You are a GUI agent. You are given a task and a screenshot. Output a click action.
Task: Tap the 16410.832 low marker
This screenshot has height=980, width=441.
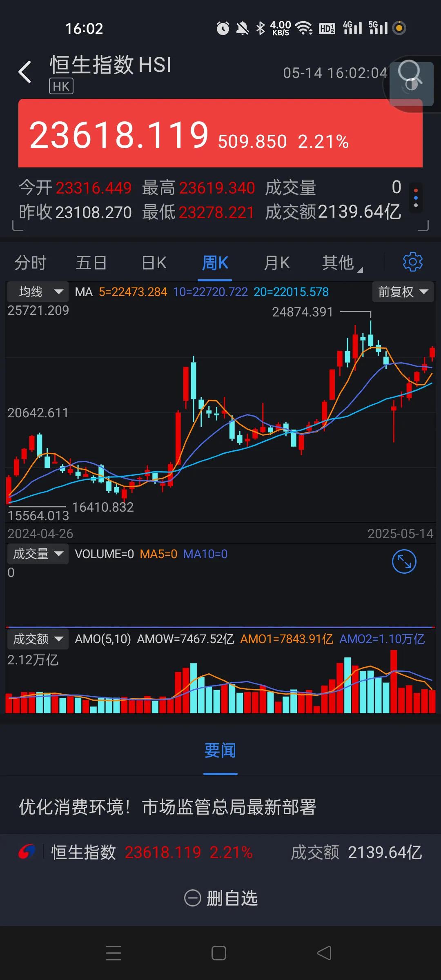click(x=103, y=507)
